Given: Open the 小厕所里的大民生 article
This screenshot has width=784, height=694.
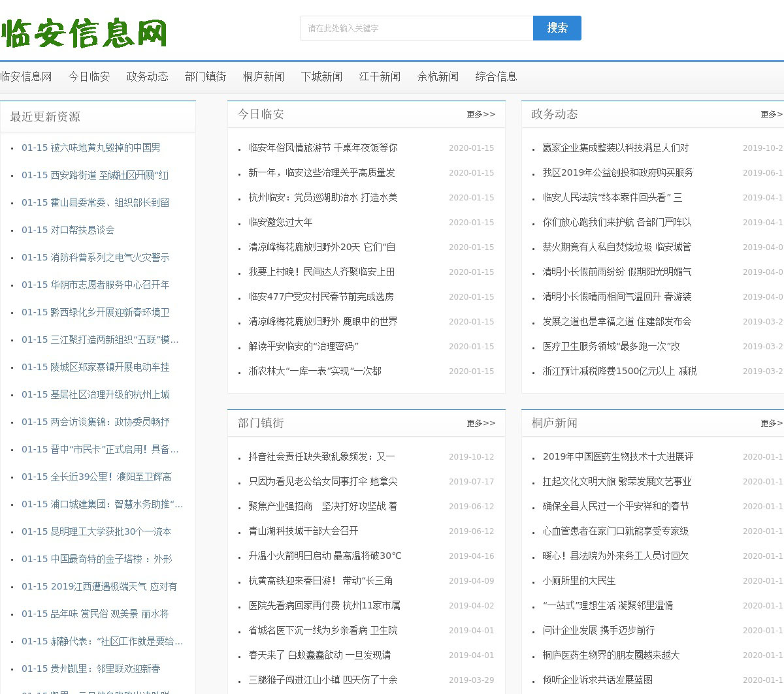Looking at the screenshot, I should click(x=579, y=581).
